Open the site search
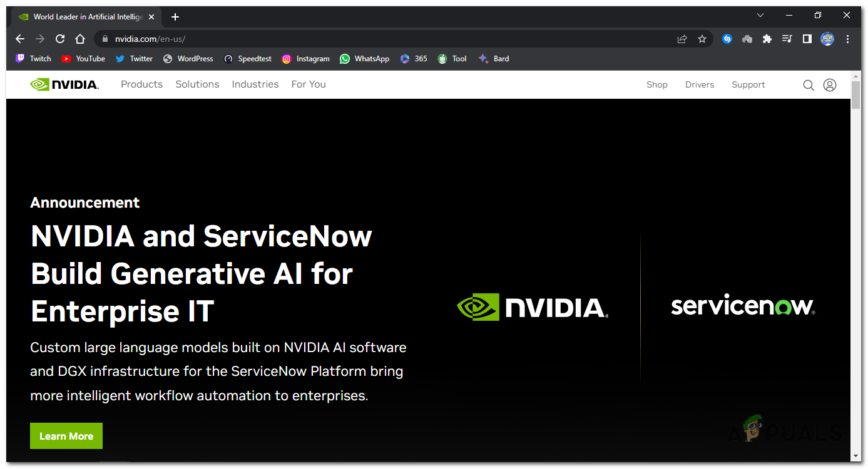Screen dimensions: 868x469 coord(809,84)
